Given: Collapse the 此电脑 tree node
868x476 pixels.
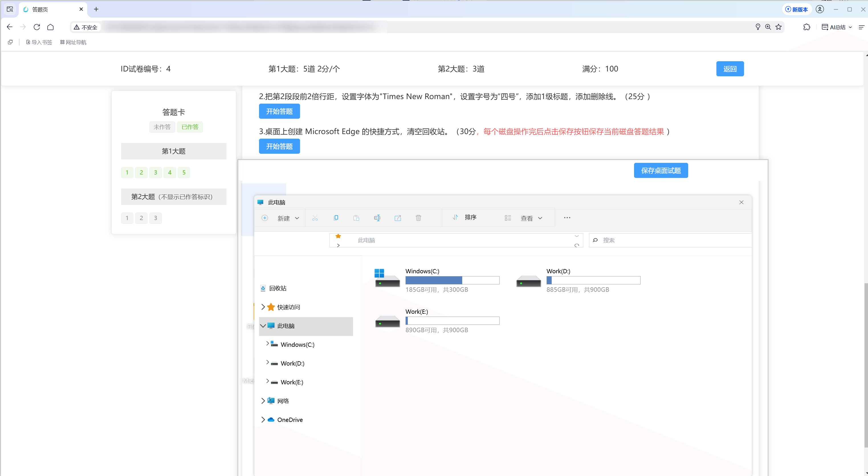Looking at the screenshot, I should (x=263, y=326).
